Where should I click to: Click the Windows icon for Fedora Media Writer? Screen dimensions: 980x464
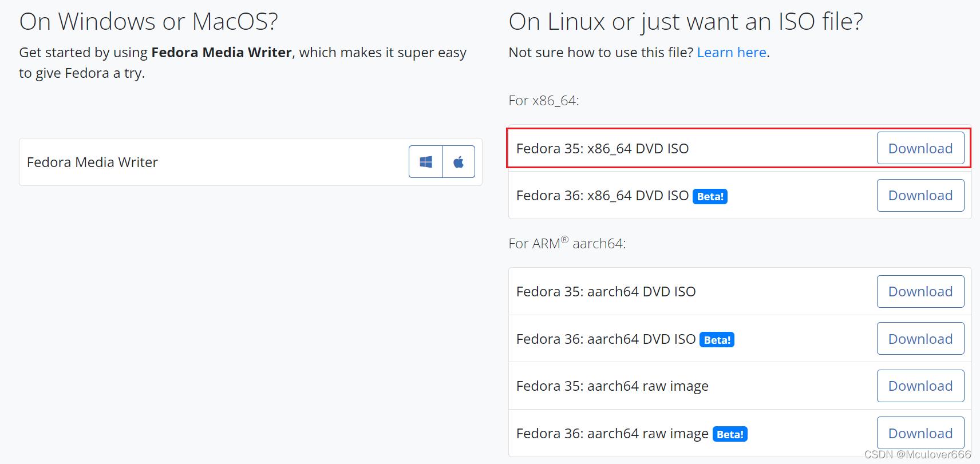point(426,162)
